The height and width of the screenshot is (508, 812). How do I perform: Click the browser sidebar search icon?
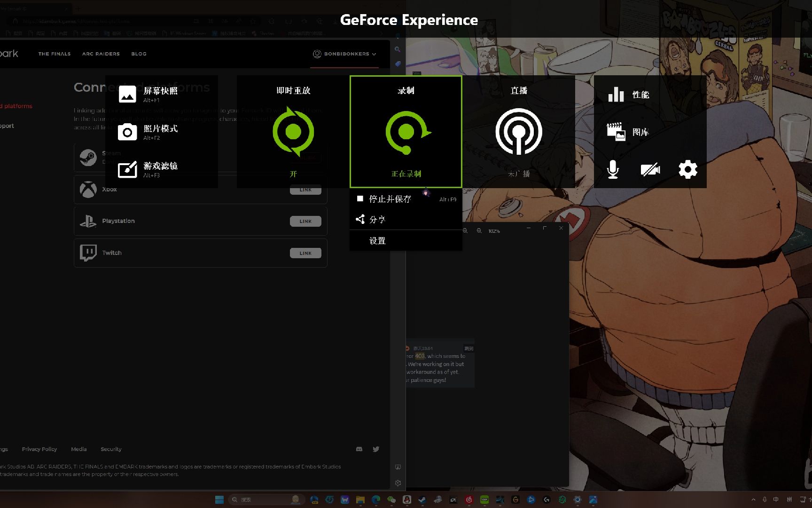pyautogui.click(x=398, y=49)
